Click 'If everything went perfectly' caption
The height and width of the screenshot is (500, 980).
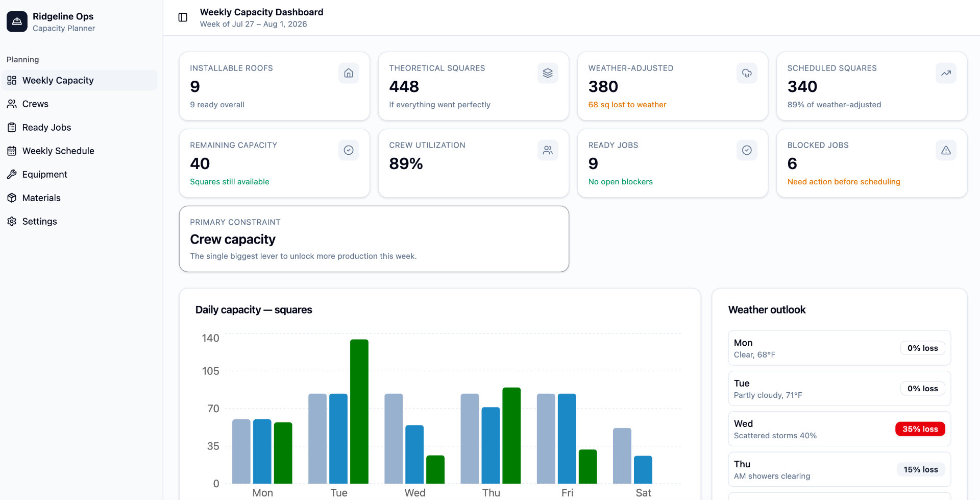tap(439, 105)
